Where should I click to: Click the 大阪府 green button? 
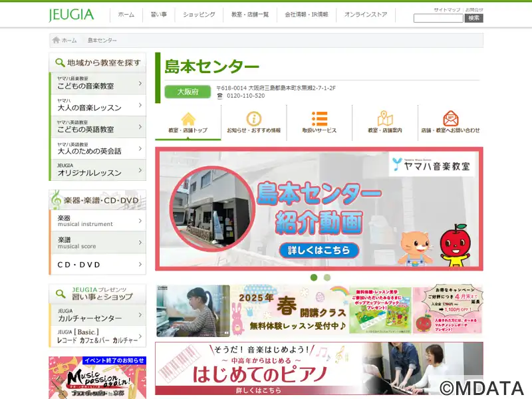(188, 92)
